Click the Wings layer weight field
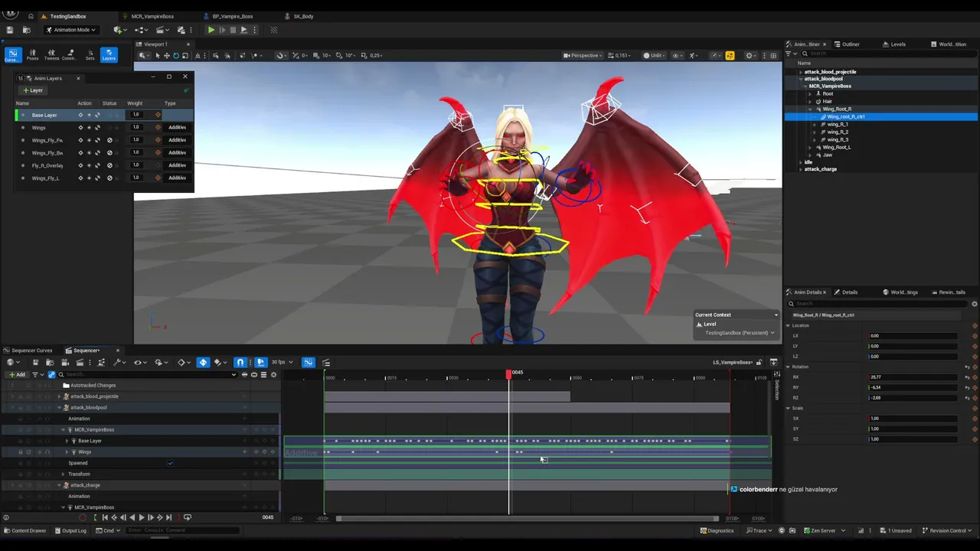The image size is (980, 551). tap(136, 127)
